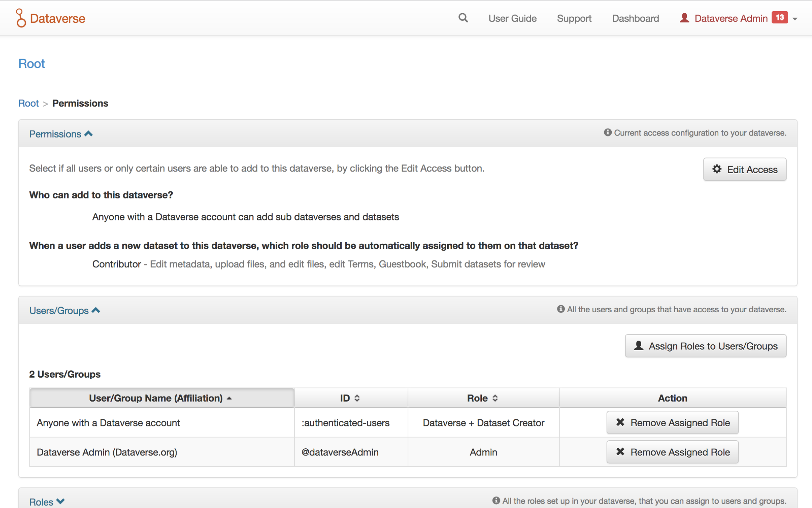Click the Edit Access button

(745, 169)
